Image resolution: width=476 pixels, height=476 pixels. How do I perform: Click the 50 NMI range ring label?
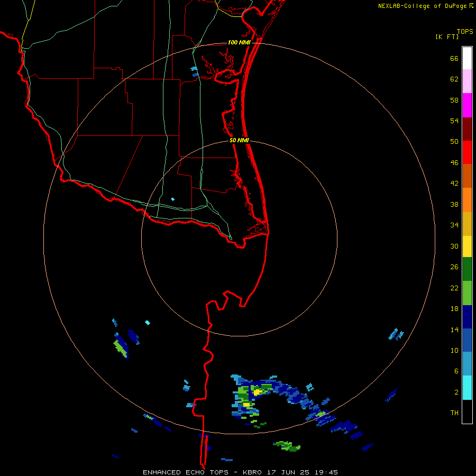coord(239,140)
